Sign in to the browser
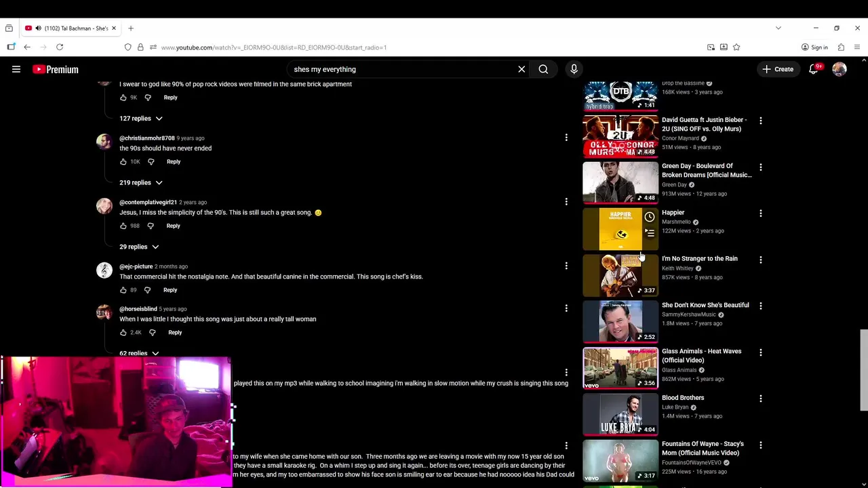The image size is (868, 488). 814,47
